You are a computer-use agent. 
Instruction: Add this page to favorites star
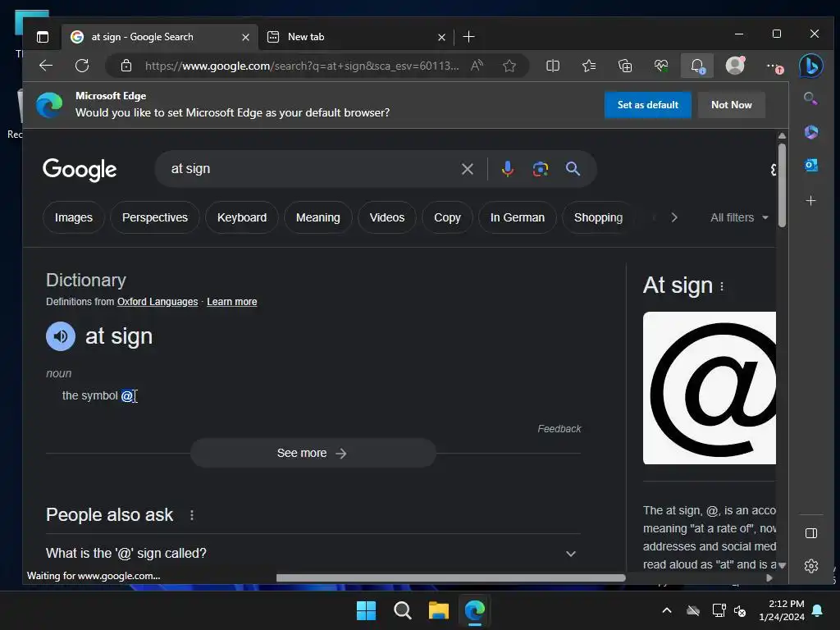tap(509, 66)
